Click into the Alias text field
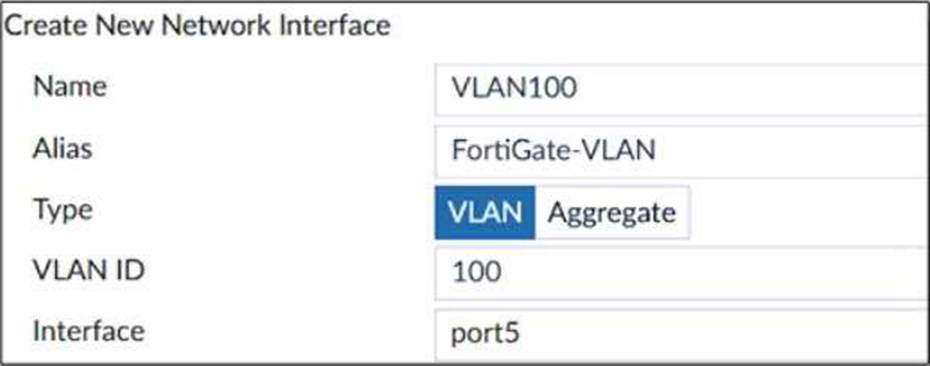This screenshot has height=366, width=930. pos(682,151)
